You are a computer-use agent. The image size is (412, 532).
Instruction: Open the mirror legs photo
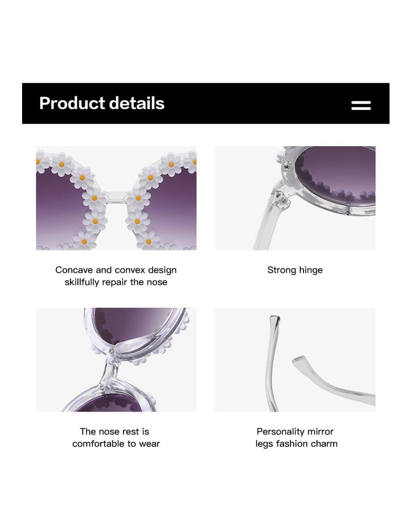295,360
